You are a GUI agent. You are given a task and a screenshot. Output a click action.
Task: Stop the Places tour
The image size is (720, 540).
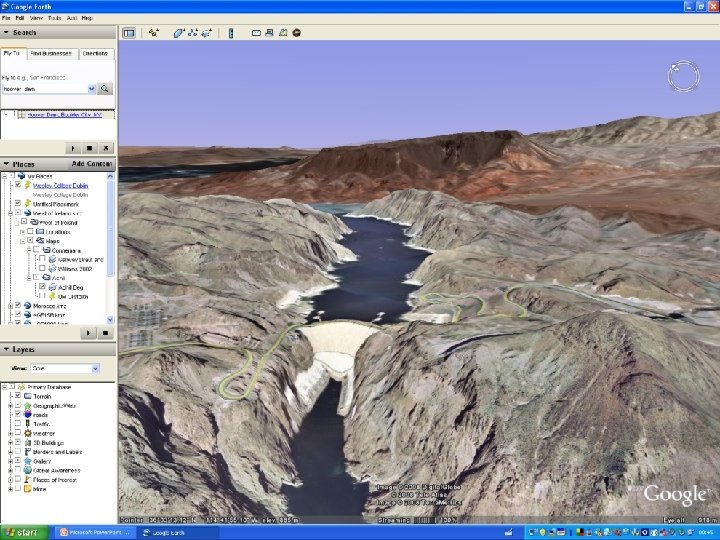105,333
